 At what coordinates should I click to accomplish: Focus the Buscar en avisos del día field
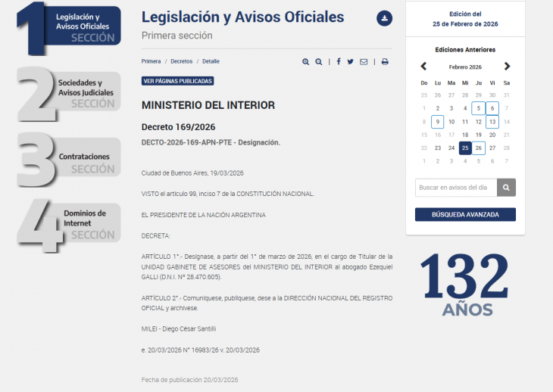[455, 188]
